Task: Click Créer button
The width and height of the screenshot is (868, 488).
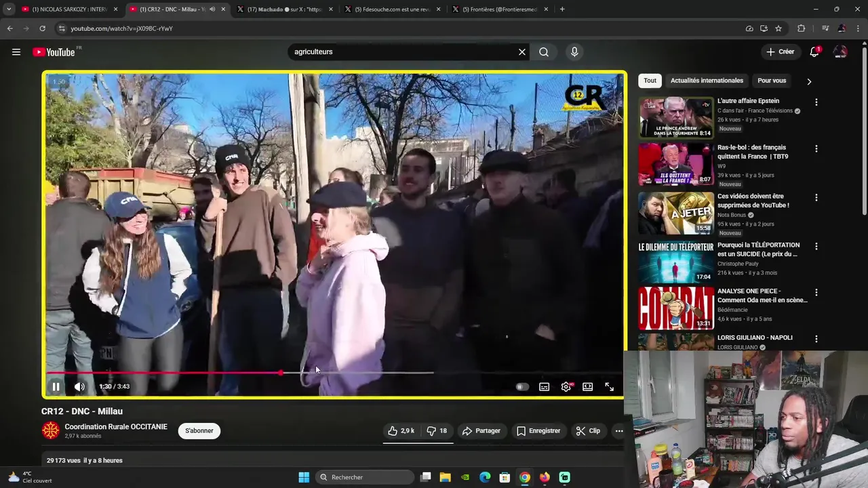Action: tap(780, 52)
